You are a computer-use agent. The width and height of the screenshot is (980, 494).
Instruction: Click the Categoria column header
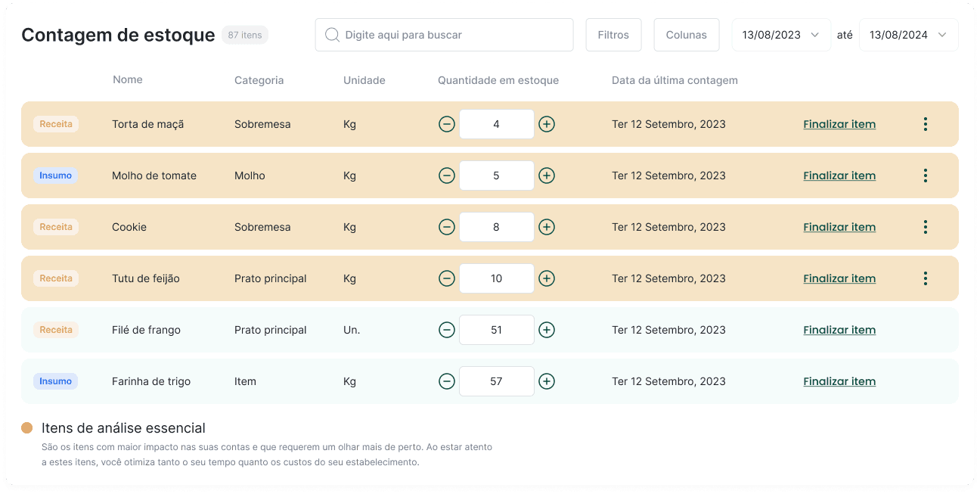point(259,80)
